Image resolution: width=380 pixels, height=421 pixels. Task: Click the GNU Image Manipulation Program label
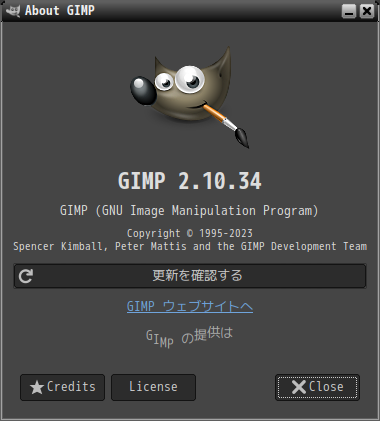click(x=189, y=211)
